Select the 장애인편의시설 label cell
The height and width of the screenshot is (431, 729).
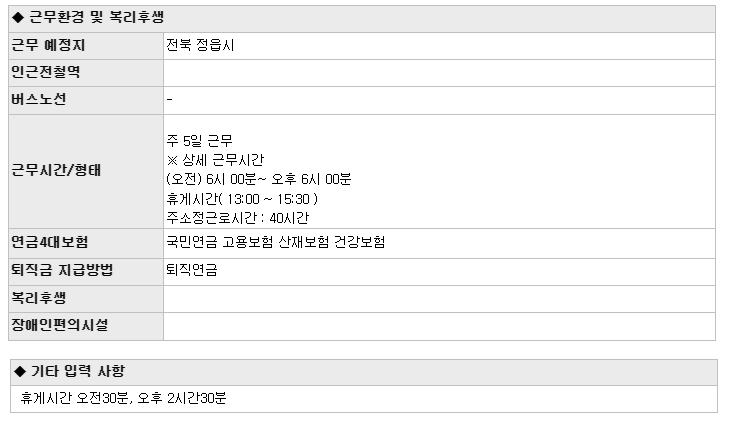tap(86, 326)
